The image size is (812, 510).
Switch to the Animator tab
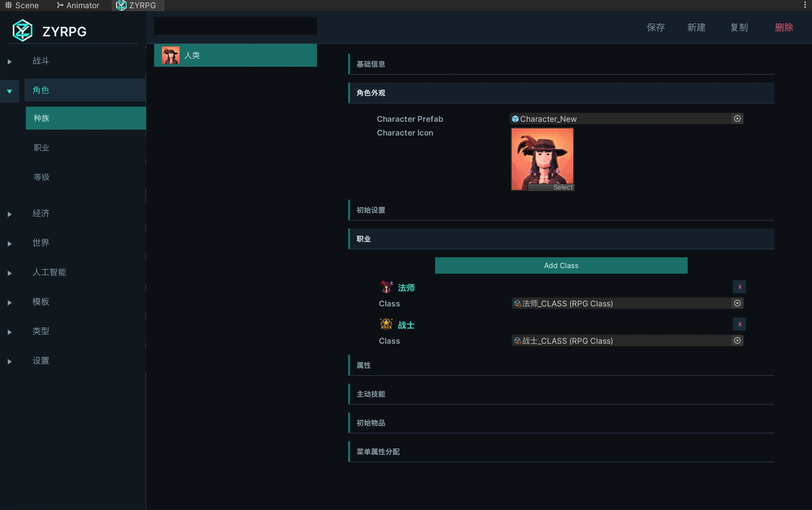[78, 5]
